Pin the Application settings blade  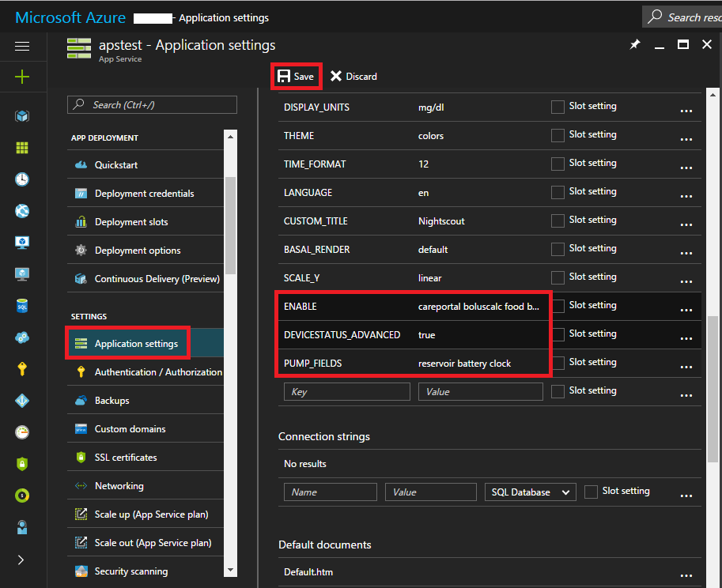635,44
